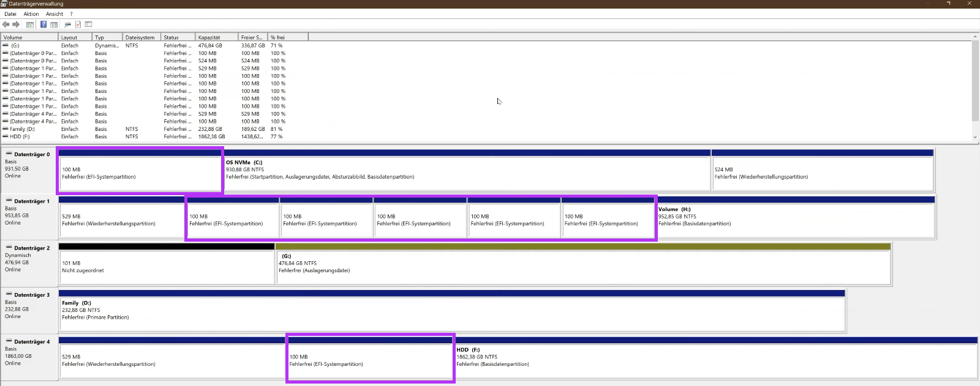Click the Datenträgerverwaltung title bar icon
Viewport: 980px width, 386px height.
(4, 4)
